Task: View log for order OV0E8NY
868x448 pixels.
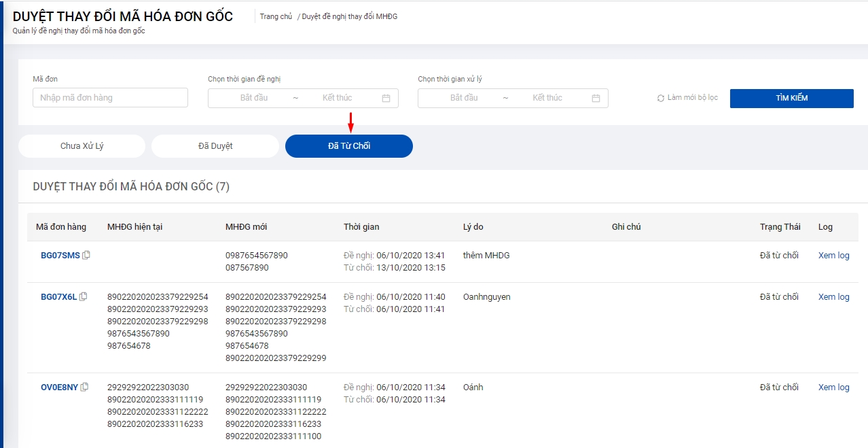Action: (x=833, y=387)
